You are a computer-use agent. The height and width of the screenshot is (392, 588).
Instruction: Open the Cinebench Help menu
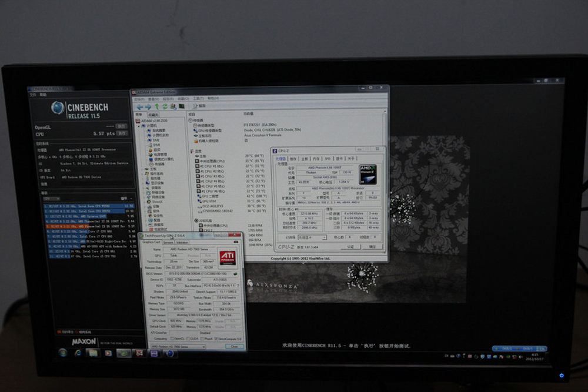click(x=43, y=95)
